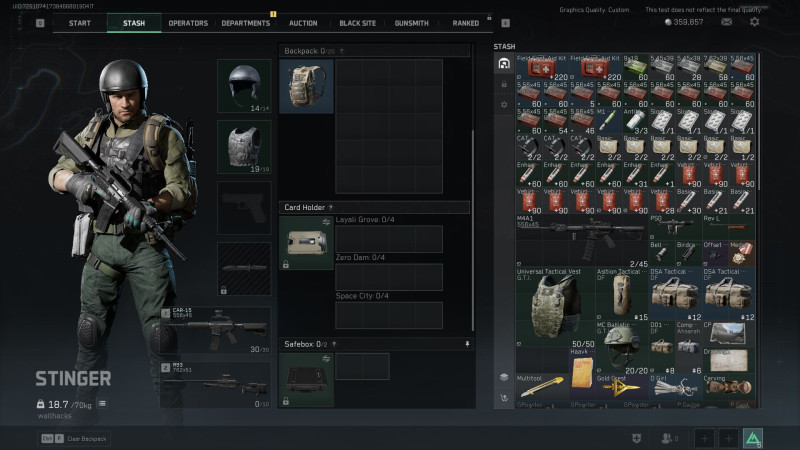Image resolution: width=800 pixels, height=450 pixels.
Task: Select the Multitool item
Action: (x=542, y=388)
